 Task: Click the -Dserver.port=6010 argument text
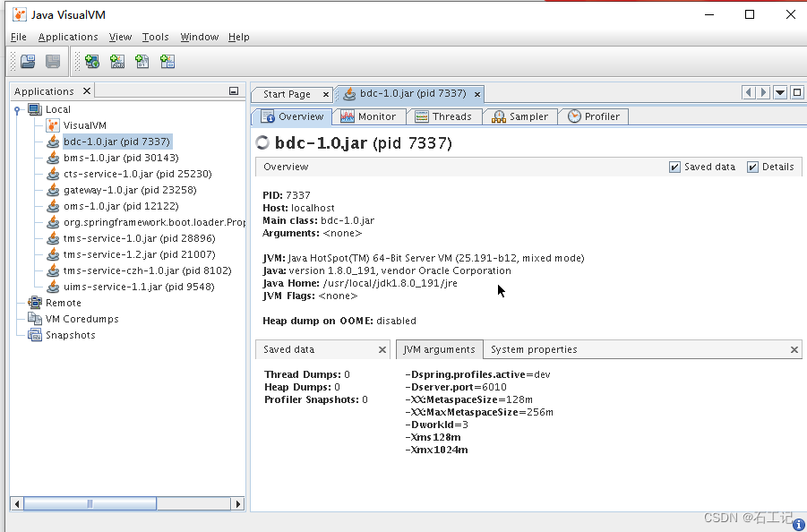coord(456,387)
